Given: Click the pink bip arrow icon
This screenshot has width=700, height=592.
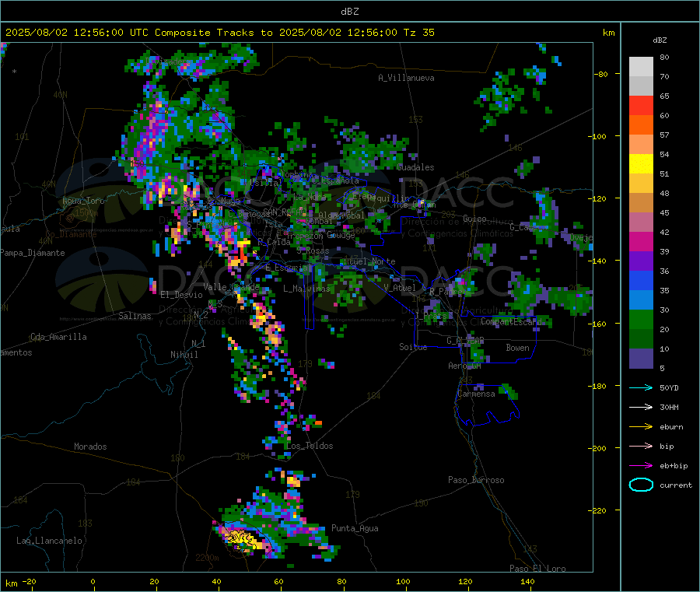Looking at the screenshot, I should (x=641, y=446).
